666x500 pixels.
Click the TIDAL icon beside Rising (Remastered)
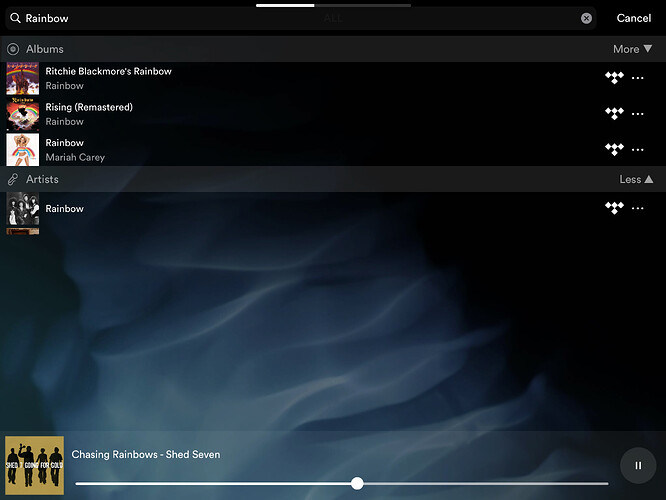pyautogui.click(x=614, y=114)
